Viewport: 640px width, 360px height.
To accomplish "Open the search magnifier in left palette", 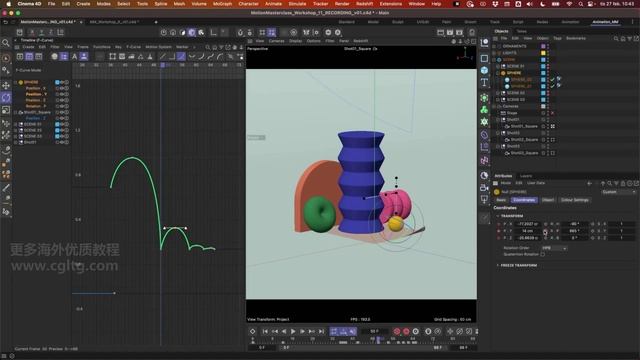I will point(6,43).
